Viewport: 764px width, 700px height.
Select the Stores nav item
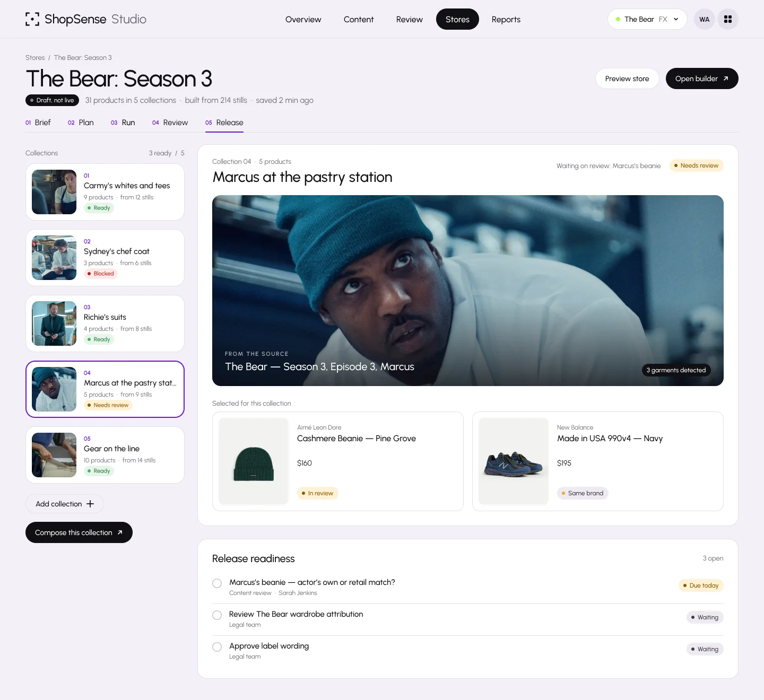(x=457, y=19)
